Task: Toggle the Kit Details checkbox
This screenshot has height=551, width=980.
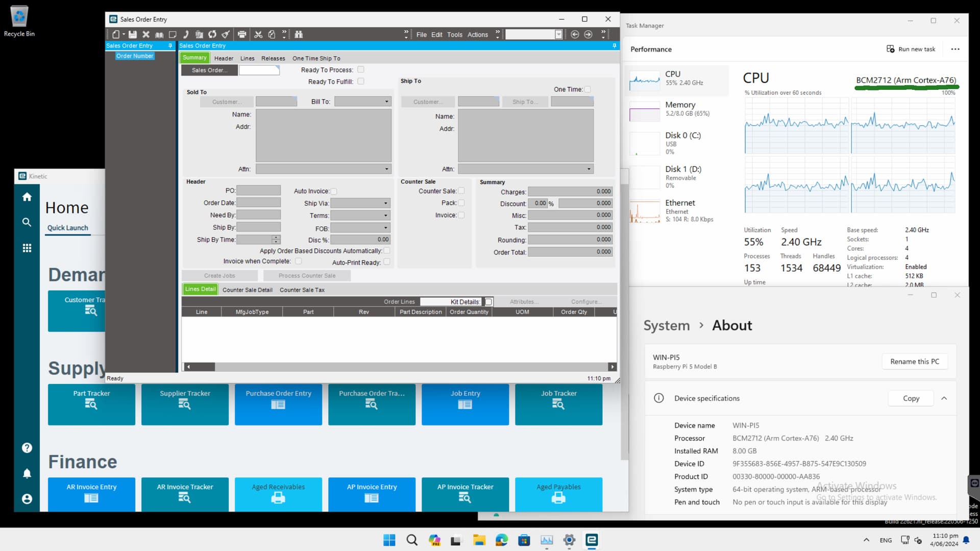Action: [x=488, y=302]
